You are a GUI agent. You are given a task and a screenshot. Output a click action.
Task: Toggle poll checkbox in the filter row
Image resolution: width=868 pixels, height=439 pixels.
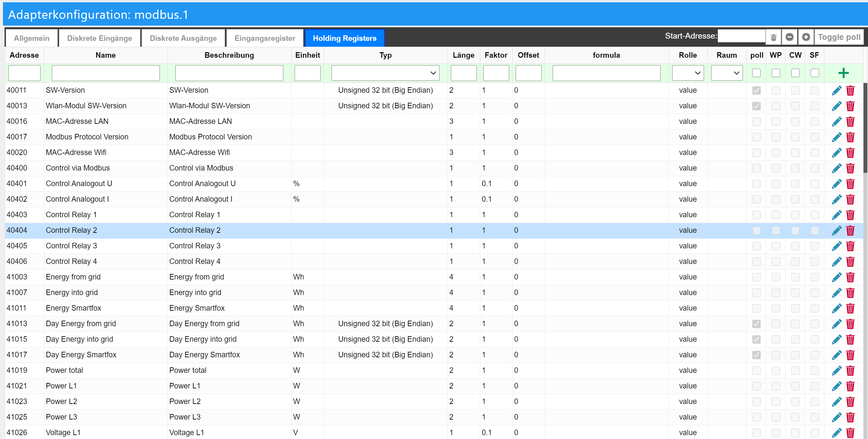tap(756, 73)
